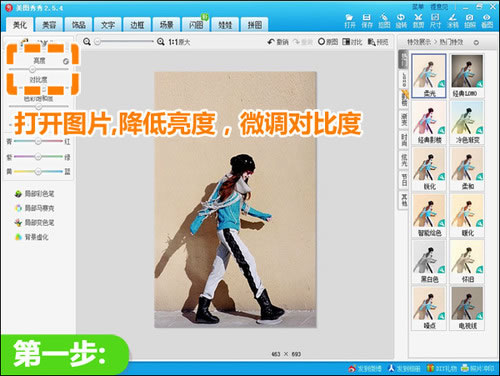Select the 局部变色笔 color change pen
Screen dimensions: 500x376
coord(34,223)
